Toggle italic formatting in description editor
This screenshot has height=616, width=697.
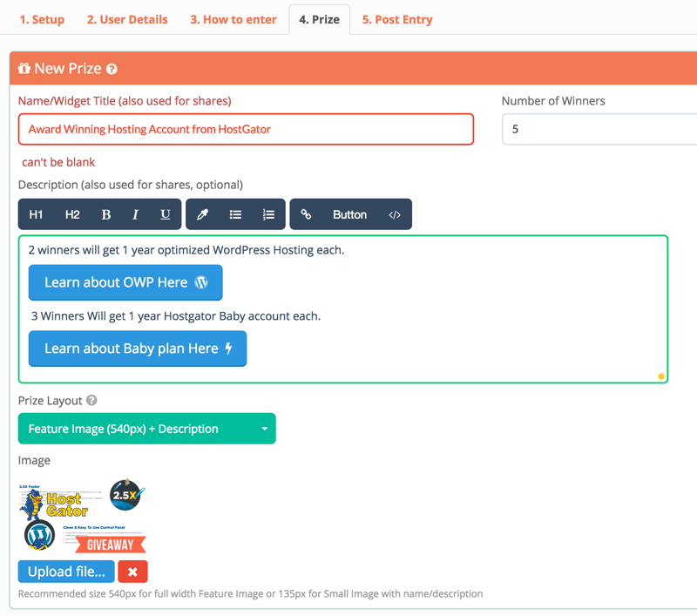click(135, 214)
